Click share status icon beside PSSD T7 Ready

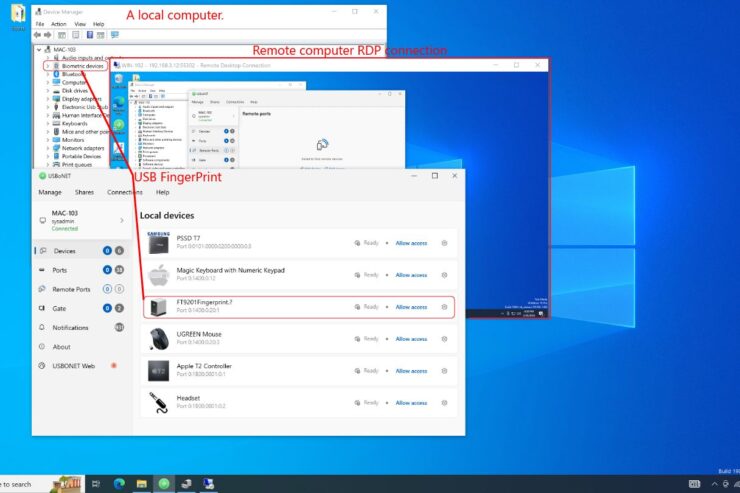point(357,243)
